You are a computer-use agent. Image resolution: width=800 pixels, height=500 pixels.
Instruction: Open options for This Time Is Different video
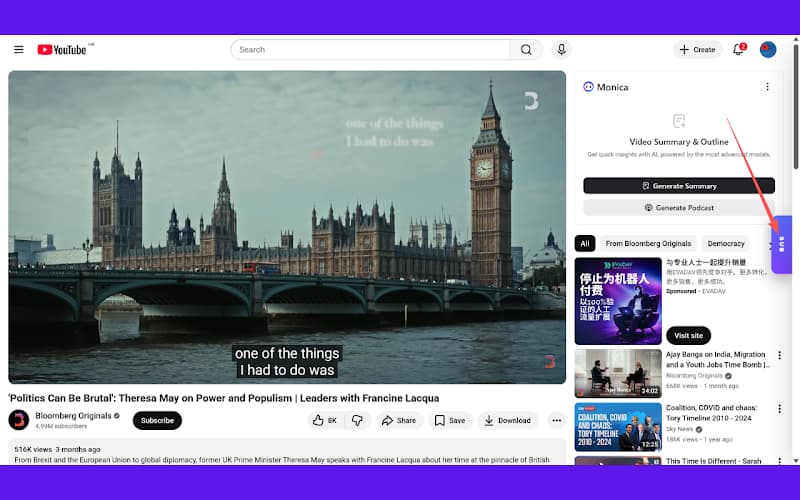click(779, 461)
